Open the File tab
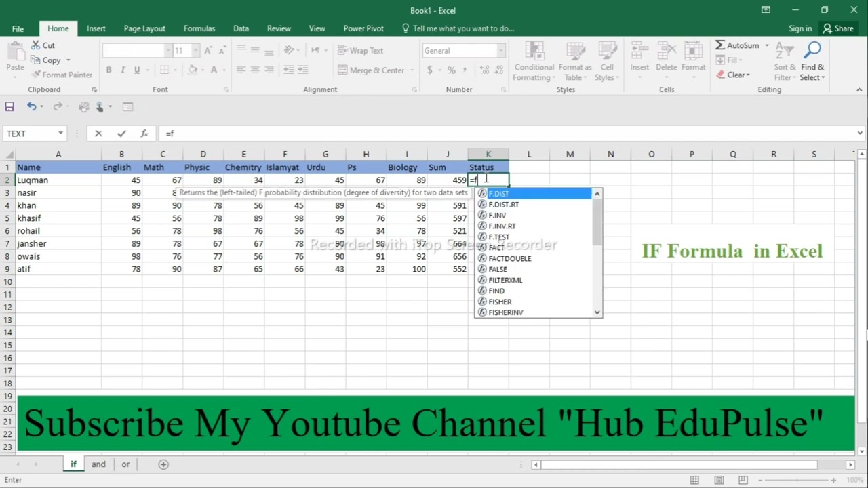Screen dimensions: 868x488 pyautogui.click(x=18, y=28)
